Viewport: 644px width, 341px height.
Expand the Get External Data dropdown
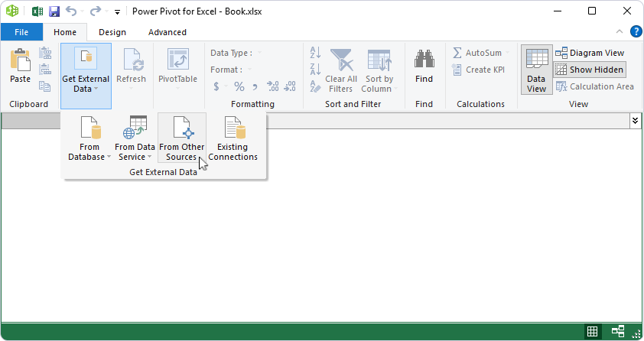[x=86, y=76]
